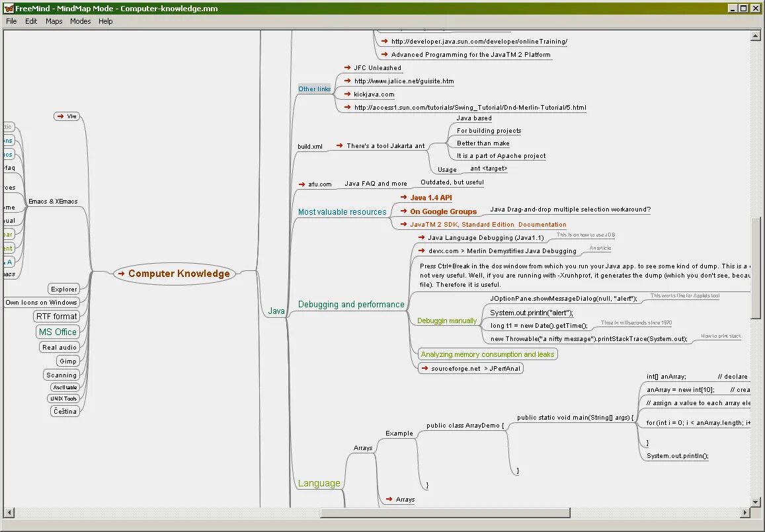Select the Gimp node
Viewport: 765px width, 532px height.
pyautogui.click(x=68, y=361)
